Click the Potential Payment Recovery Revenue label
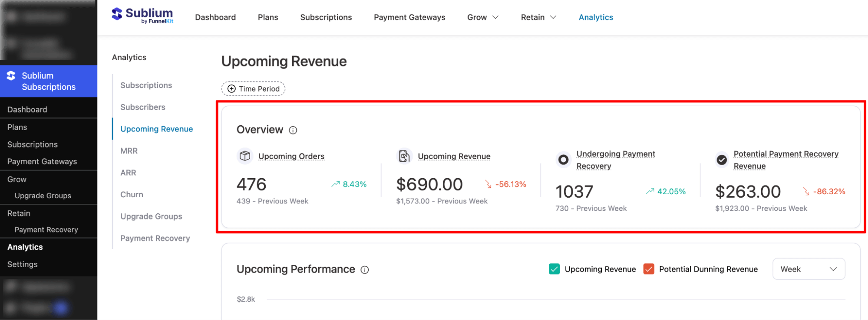The height and width of the screenshot is (320, 868). pos(786,160)
